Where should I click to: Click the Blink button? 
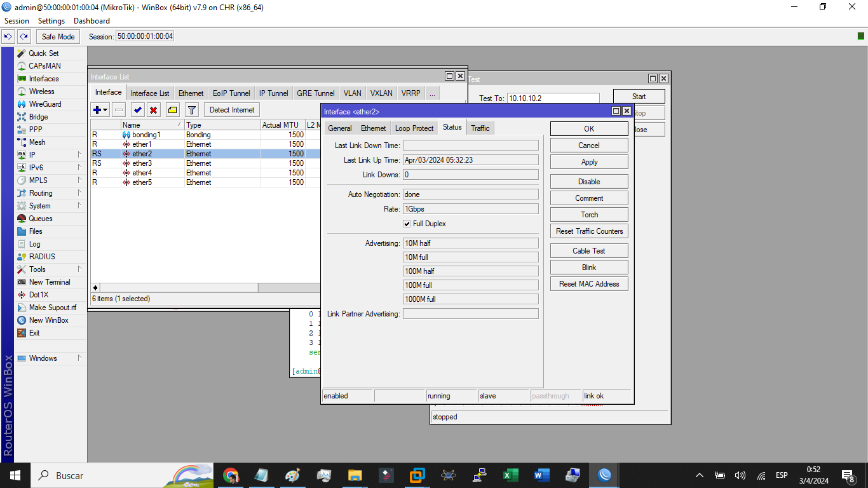coord(589,268)
